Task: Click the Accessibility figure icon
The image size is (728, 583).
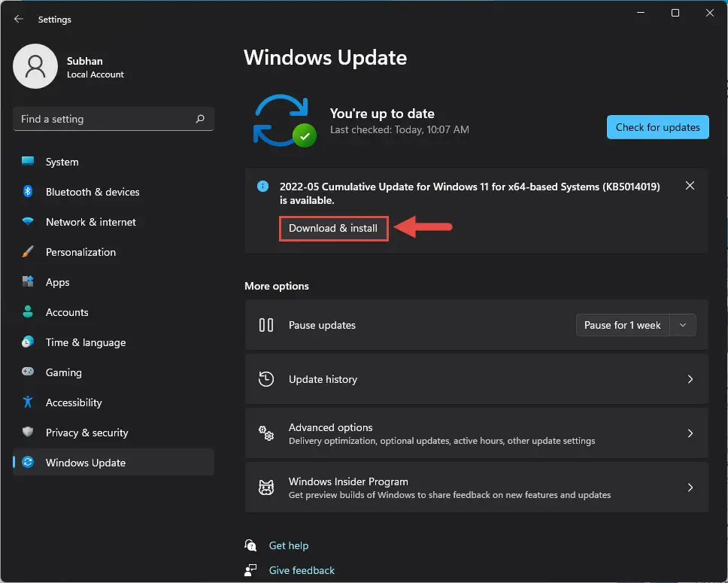Action: [28, 402]
